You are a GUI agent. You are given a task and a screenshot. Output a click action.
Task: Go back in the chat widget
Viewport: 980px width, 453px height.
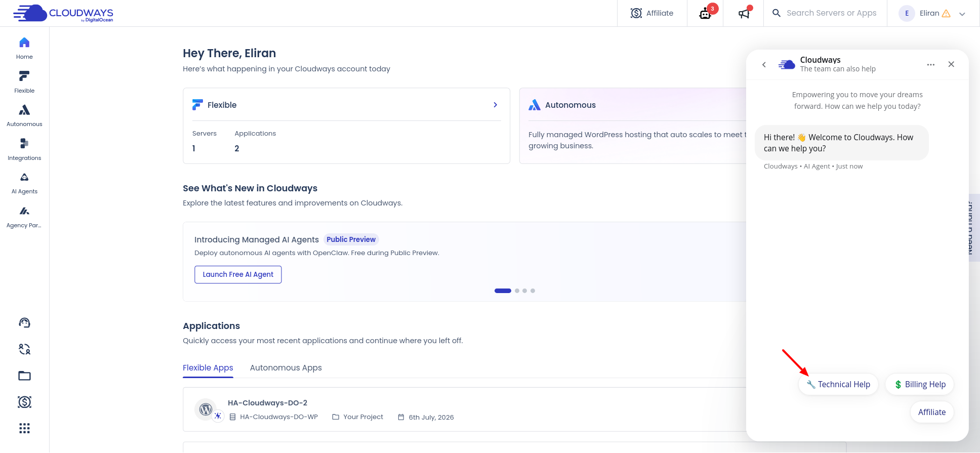pyautogui.click(x=764, y=64)
